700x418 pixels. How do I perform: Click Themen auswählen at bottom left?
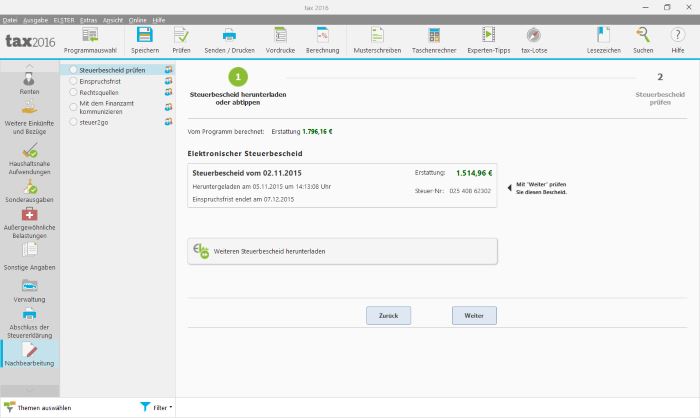[x=38, y=407]
